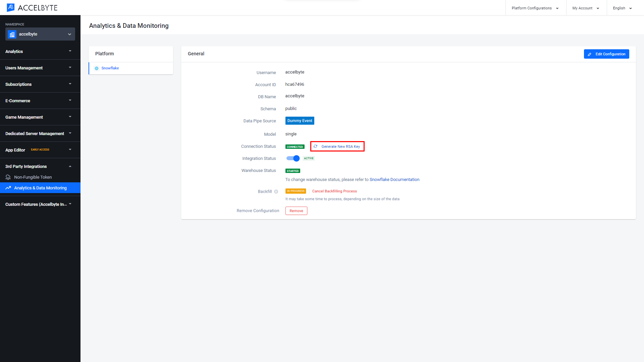Click the Cancel Backfilling Process button
Screen dimensions: 644x362
[x=334, y=191]
